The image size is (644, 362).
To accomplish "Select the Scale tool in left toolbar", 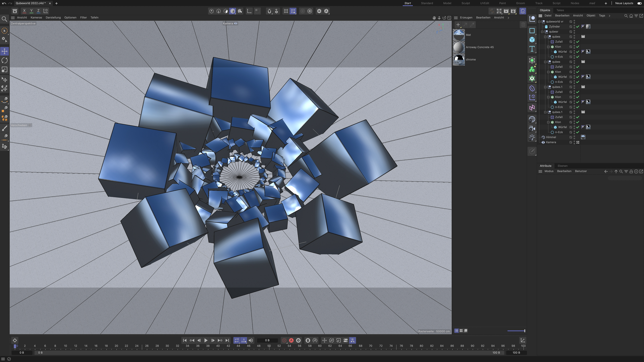I will 5,69.
